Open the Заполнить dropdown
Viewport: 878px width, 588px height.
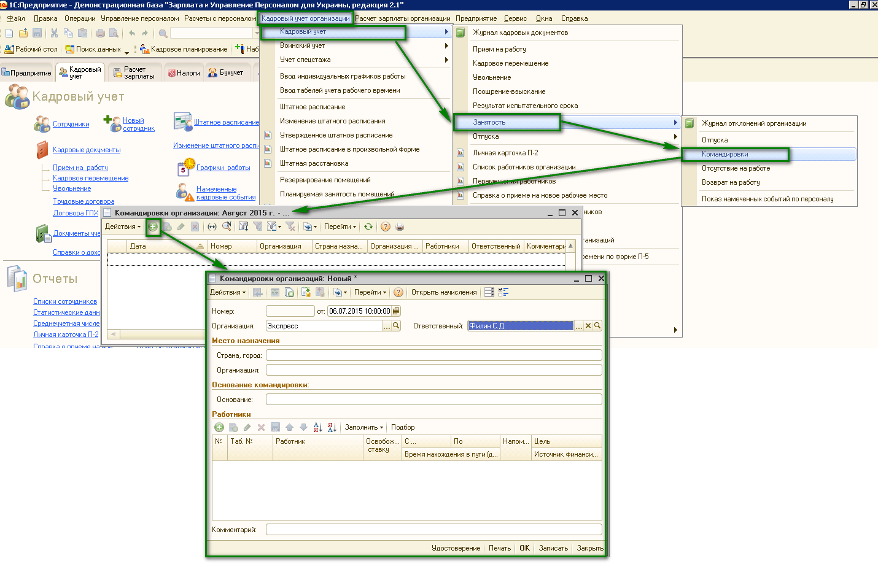(x=363, y=427)
